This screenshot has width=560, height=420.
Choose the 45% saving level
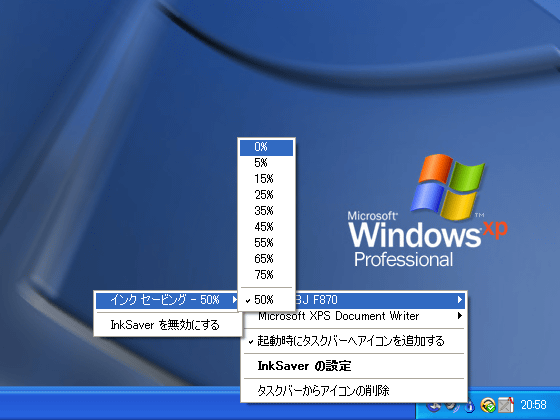266,227
